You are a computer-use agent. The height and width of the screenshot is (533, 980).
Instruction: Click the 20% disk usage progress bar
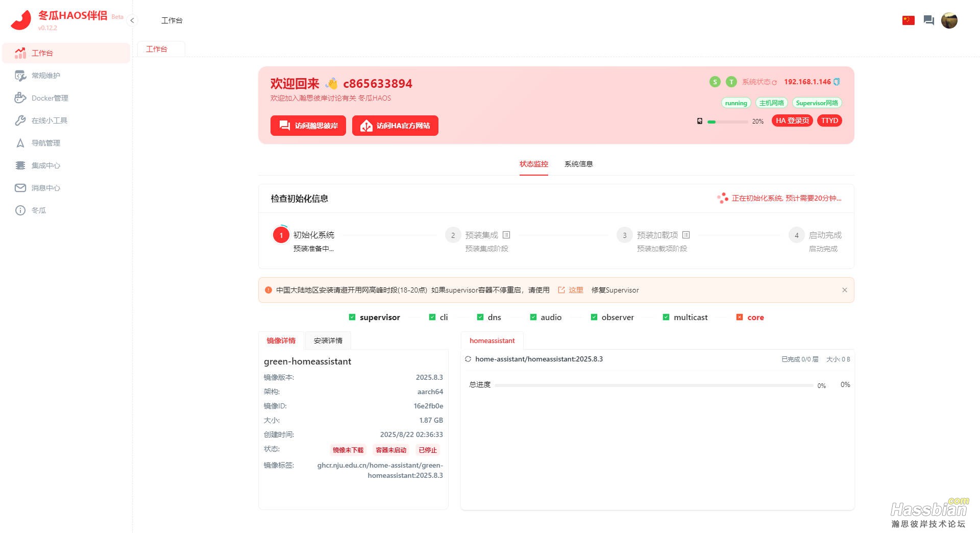(x=728, y=122)
